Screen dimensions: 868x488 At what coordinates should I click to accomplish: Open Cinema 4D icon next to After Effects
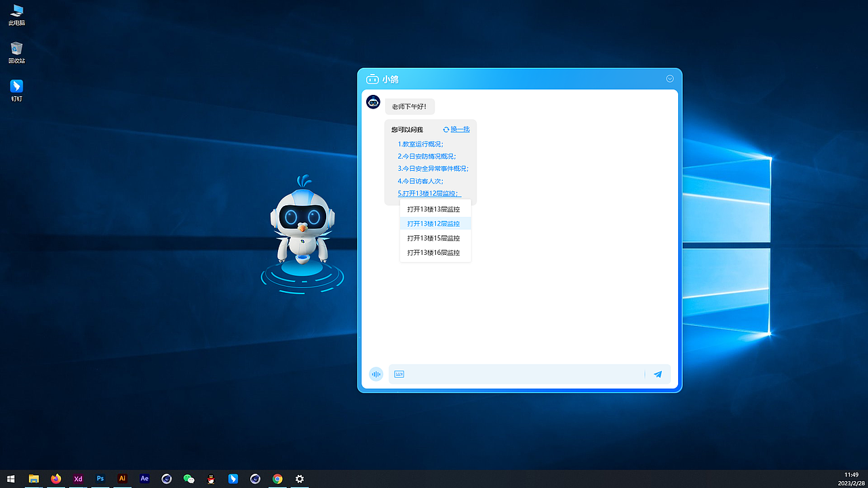click(167, 479)
